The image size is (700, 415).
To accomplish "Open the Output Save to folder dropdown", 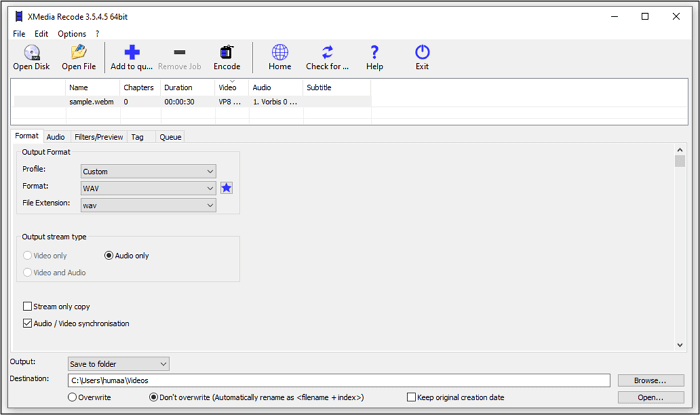I will tap(118, 364).
